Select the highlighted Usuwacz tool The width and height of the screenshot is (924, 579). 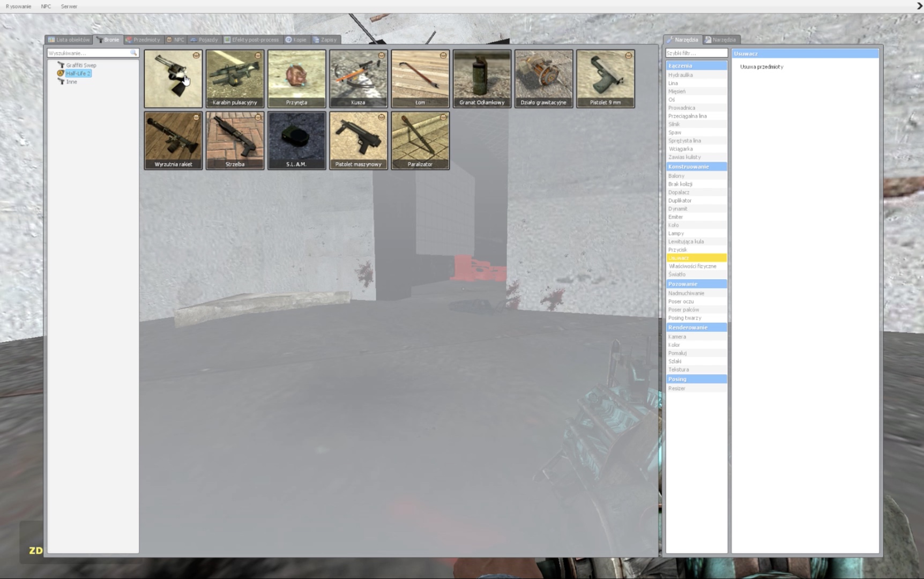(696, 258)
